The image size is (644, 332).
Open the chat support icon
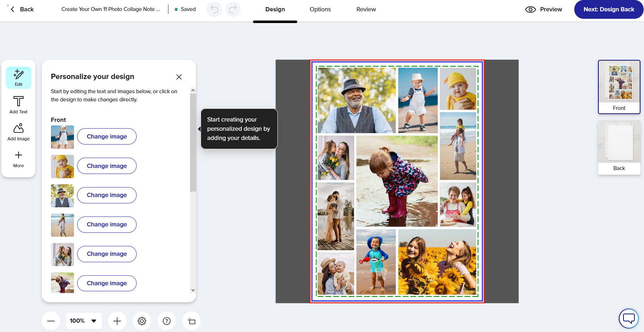pyautogui.click(x=629, y=318)
